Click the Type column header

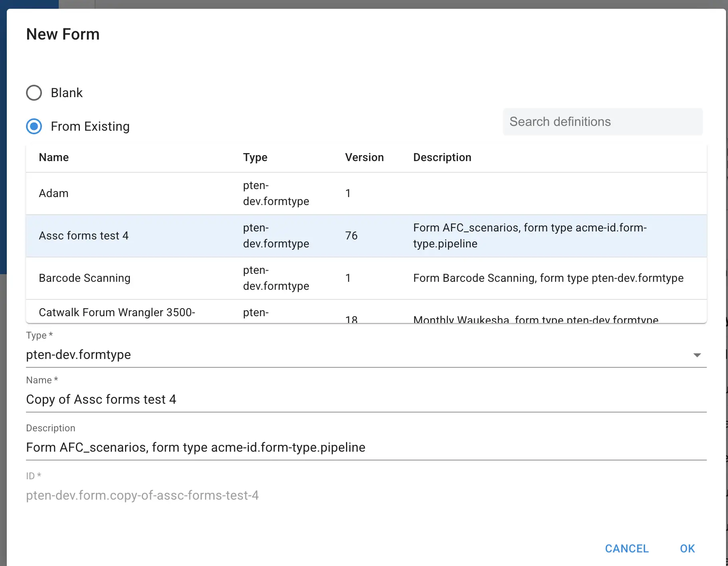[x=255, y=157]
